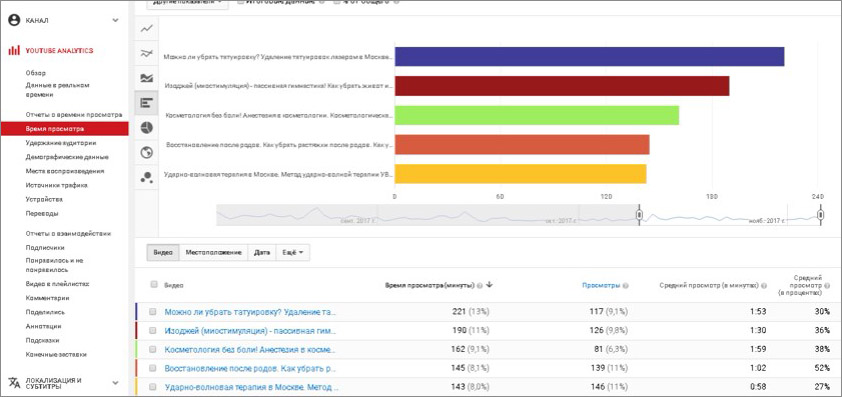This screenshot has width=842, height=397.
Task: Sort by the Просмотры column header
Action: point(602,286)
